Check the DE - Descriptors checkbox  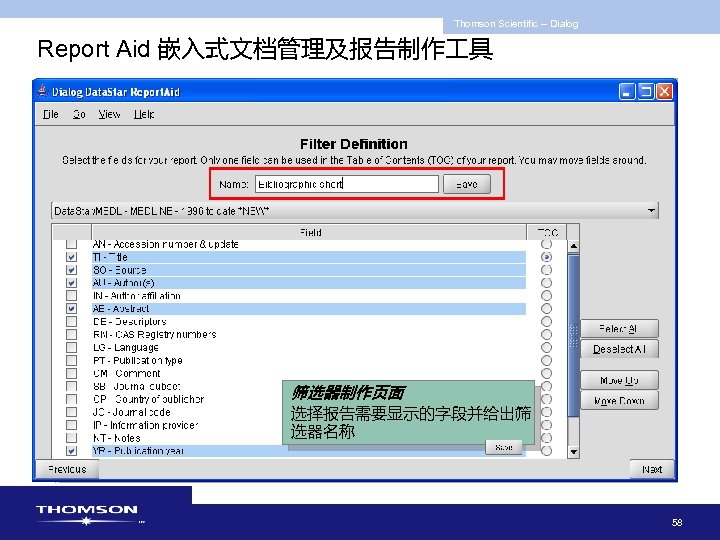tap(71, 321)
